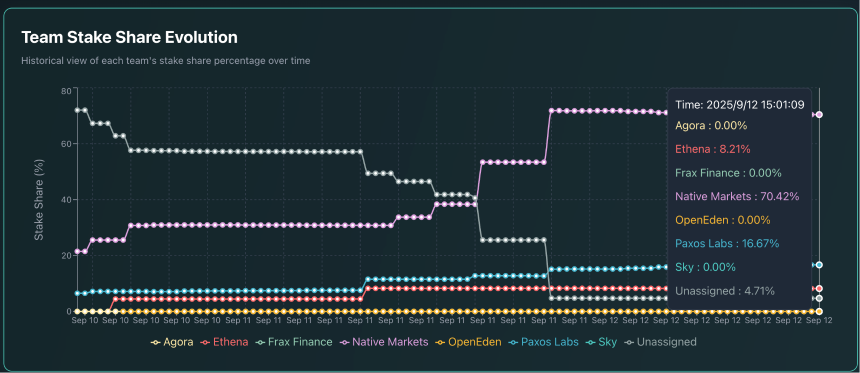Select last Ethena data point at right edge

pos(819,289)
